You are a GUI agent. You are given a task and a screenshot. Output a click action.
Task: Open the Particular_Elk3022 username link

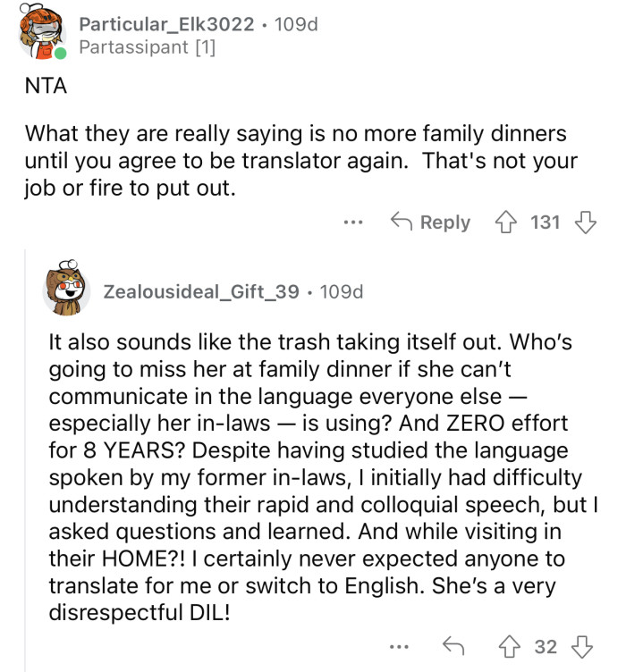click(166, 24)
